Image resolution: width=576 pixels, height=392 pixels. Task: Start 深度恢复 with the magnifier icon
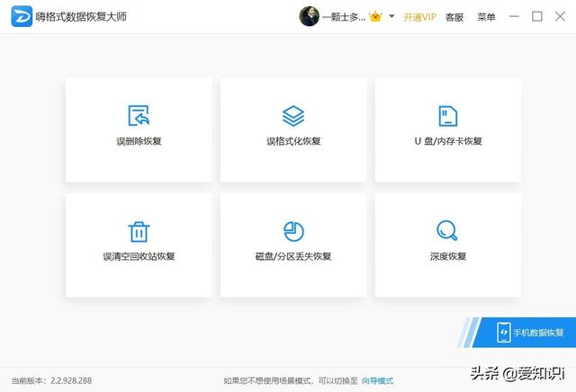pos(447,231)
